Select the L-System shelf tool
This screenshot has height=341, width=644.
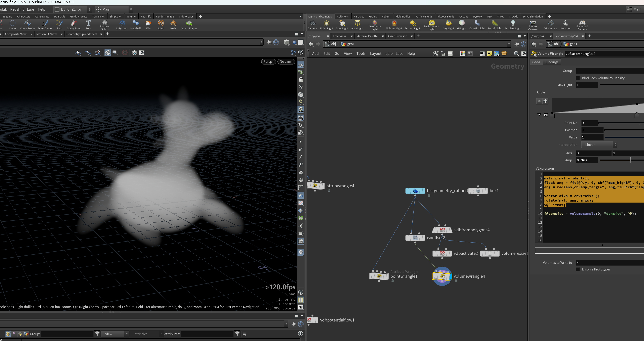122,25
